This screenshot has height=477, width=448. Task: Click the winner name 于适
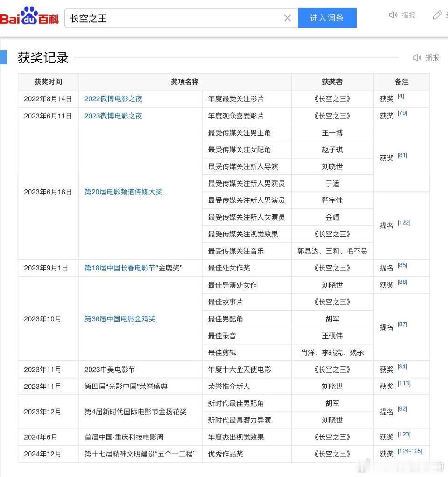pos(332,183)
